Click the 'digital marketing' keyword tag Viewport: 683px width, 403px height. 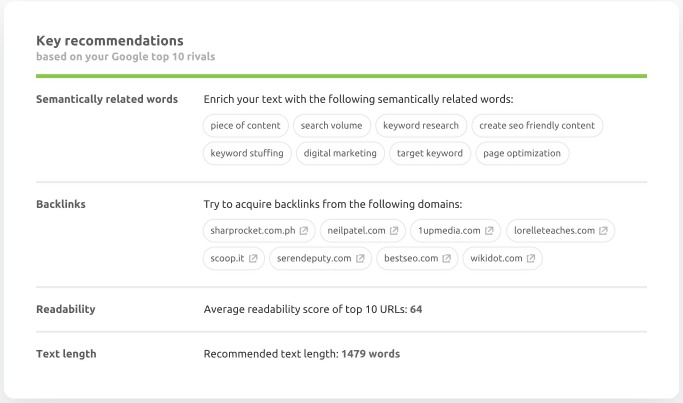point(340,153)
